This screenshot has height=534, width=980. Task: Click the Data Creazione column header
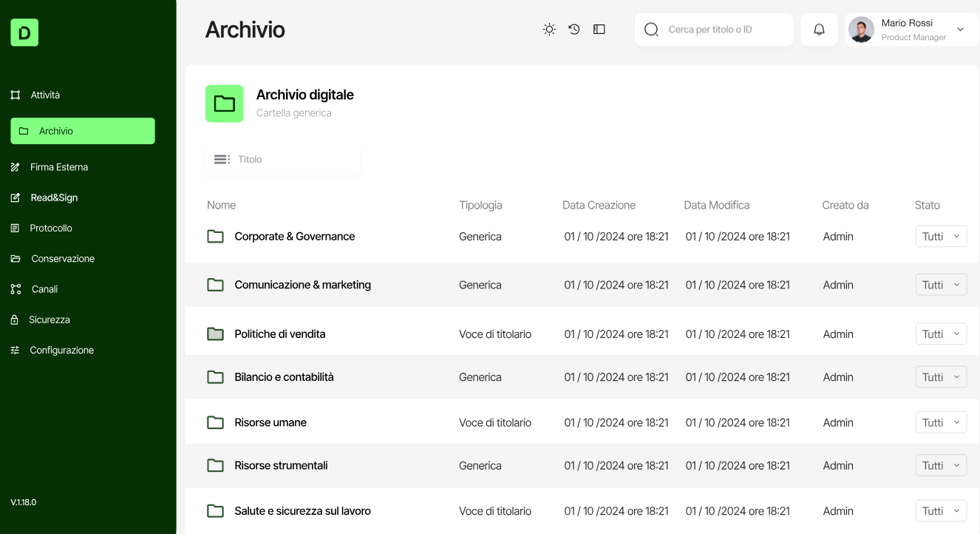599,205
